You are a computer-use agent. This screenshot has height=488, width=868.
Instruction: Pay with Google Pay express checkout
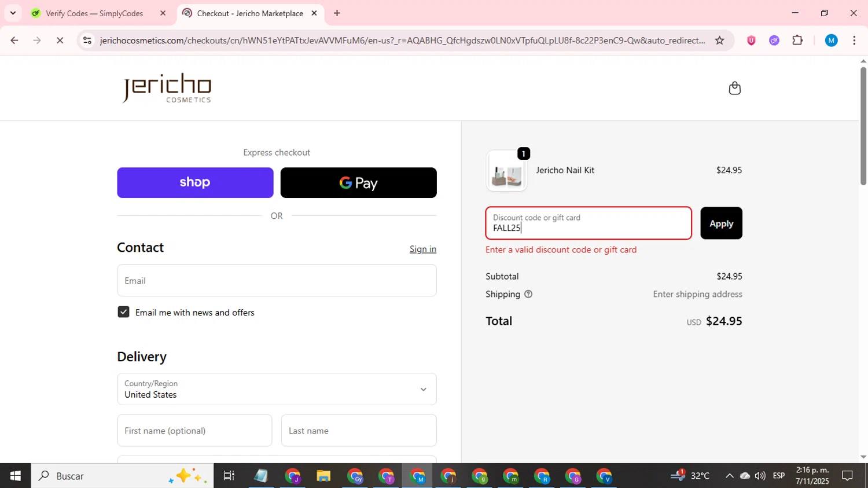(x=358, y=182)
